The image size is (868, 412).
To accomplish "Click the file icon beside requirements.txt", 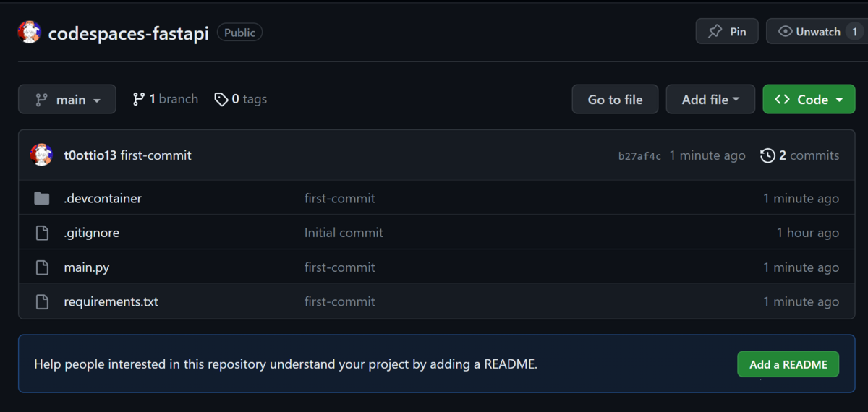I will (42, 301).
